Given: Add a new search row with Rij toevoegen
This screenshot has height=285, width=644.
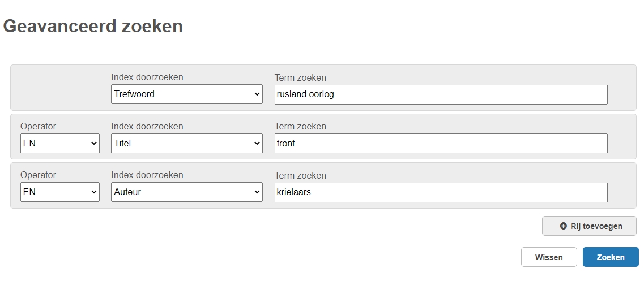Looking at the screenshot, I should tap(589, 226).
